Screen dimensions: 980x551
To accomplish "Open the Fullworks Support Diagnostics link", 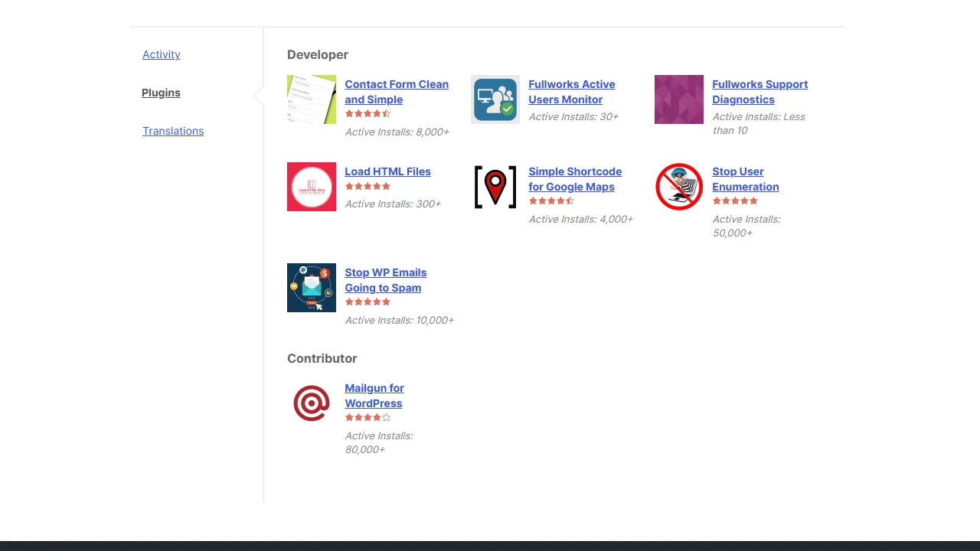I will click(x=759, y=92).
